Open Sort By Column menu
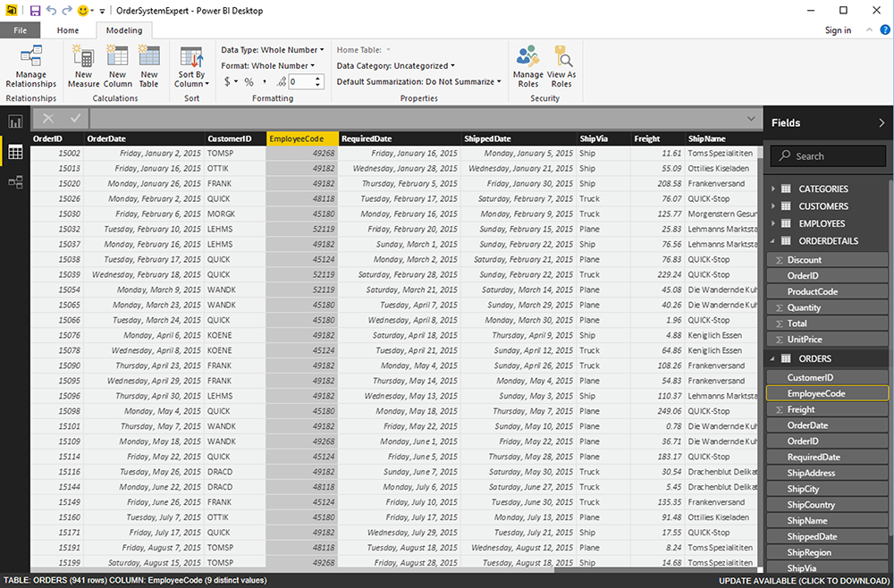This screenshot has width=894, height=588. pos(191,67)
